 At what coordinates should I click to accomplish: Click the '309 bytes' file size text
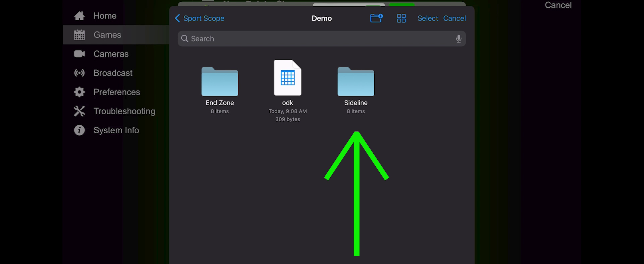click(x=288, y=119)
